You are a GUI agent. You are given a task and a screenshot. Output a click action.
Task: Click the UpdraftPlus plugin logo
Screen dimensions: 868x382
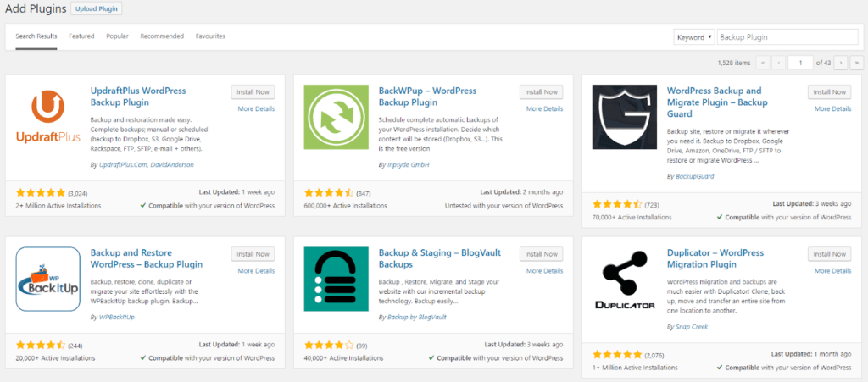pos(48,117)
